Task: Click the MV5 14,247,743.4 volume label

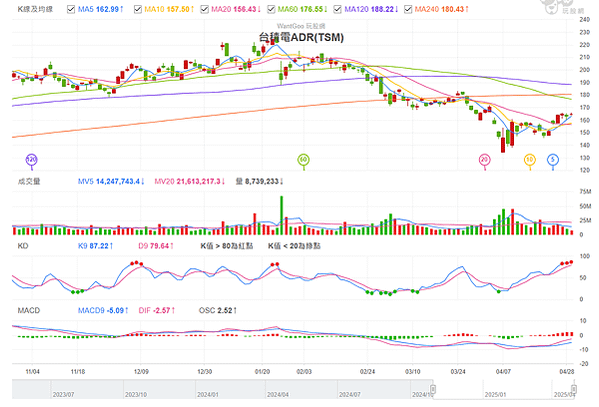Action: pos(111,181)
